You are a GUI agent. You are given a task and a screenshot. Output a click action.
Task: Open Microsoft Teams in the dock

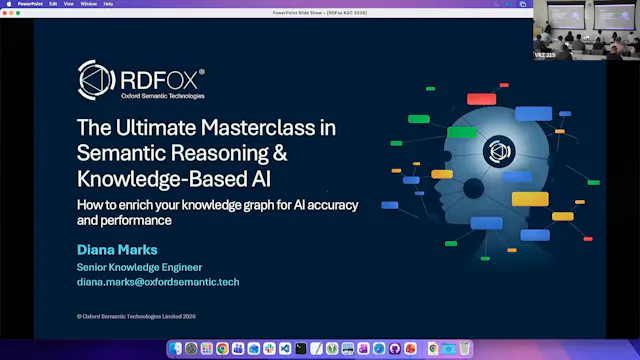(x=238, y=349)
